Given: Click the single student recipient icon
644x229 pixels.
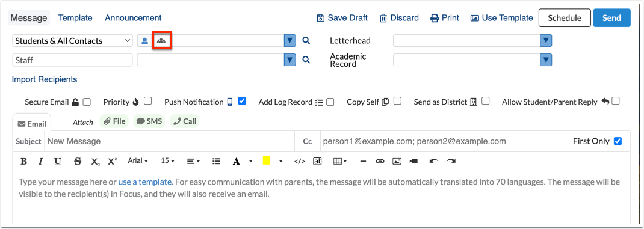Looking at the screenshot, I should pos(144,41).
